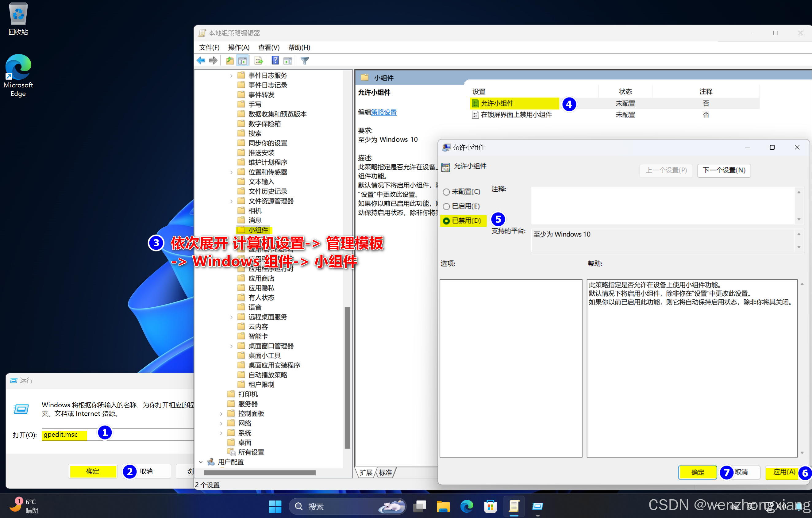The height and width of the screenshot is (518, 812).
Task: Click the Export list toolbar icon
Action: (x=259, y=61)
